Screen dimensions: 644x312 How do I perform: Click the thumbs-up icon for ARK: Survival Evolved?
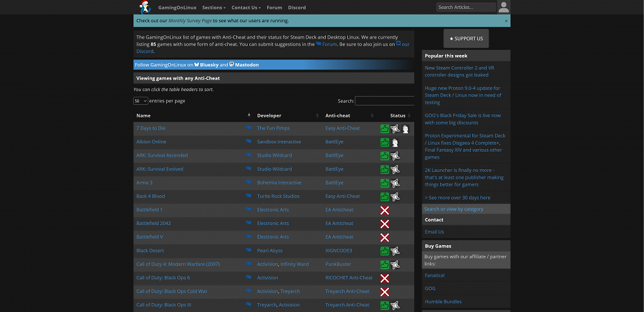[x=385, y=169]
